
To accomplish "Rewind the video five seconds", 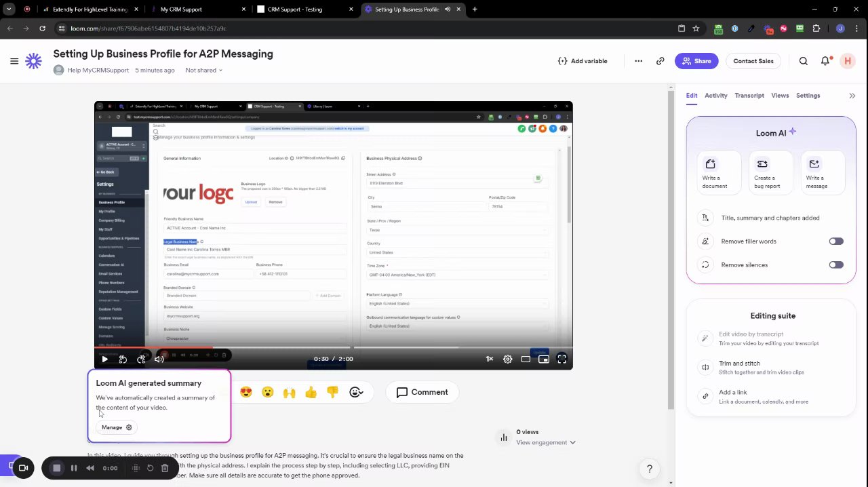I will tap(123, 359).
